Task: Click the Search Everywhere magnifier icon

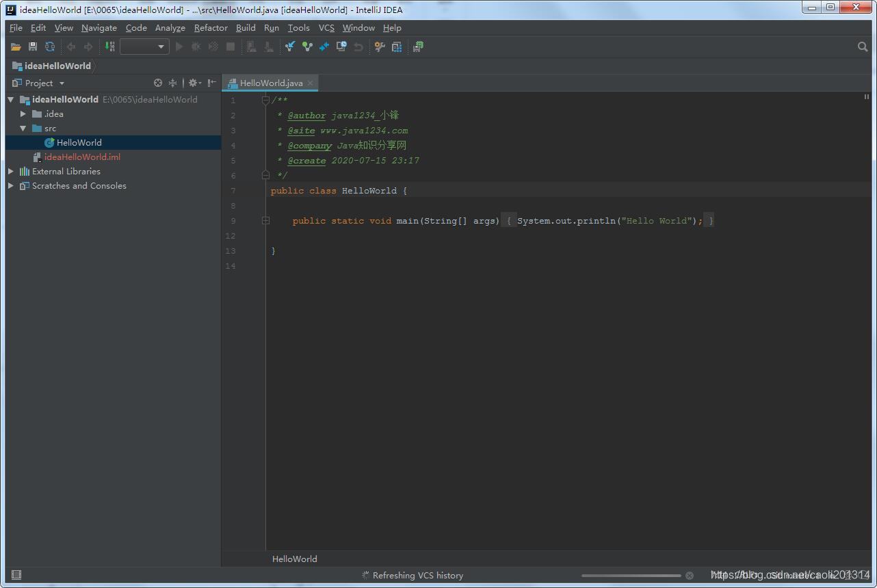Action: point(863,46)
